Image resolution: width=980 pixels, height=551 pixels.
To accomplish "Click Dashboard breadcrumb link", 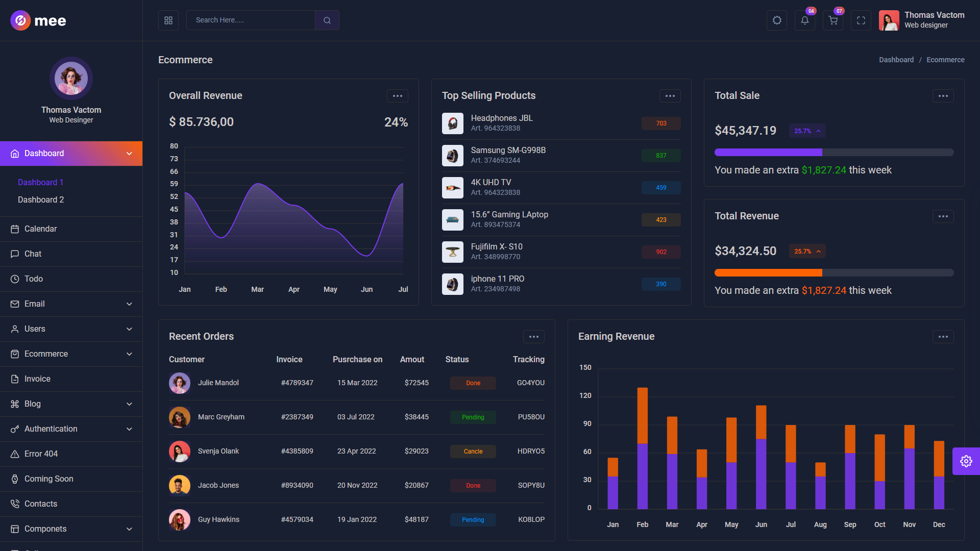I will pyautogui.click(x=896, y=60).
